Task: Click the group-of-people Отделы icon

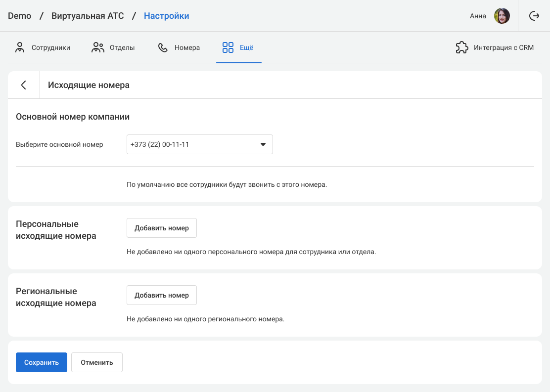Action: click(x=98, y=47)
